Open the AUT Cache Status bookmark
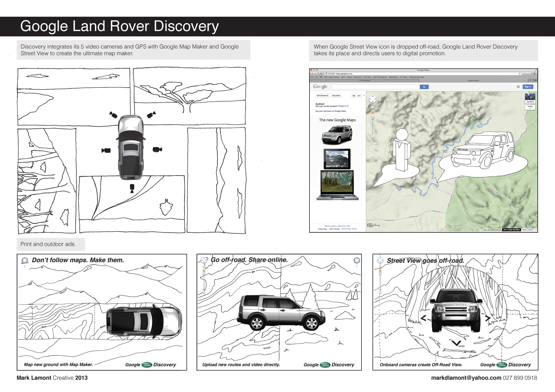This screenshot has width=555, height=392. pyautogui.click(x=331, y=77)
